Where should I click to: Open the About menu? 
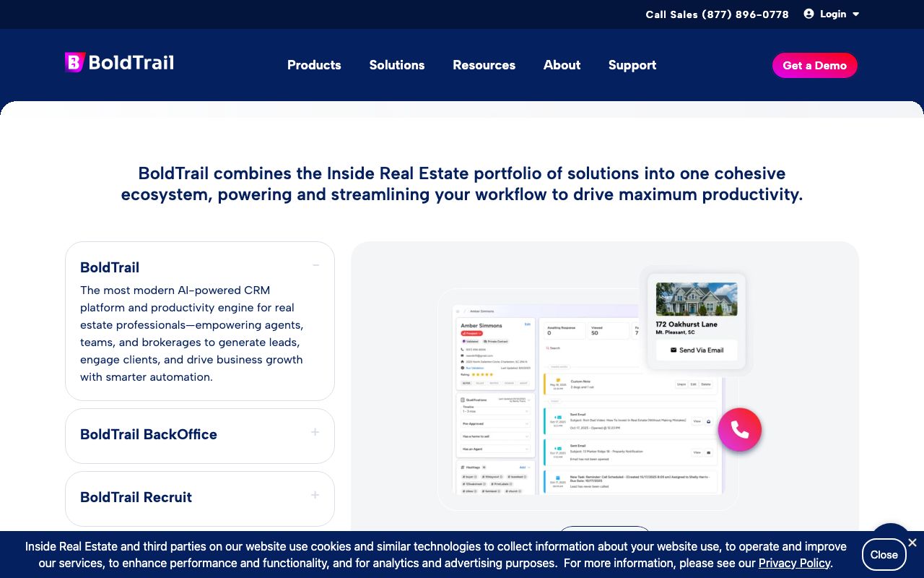pos(562,65)
